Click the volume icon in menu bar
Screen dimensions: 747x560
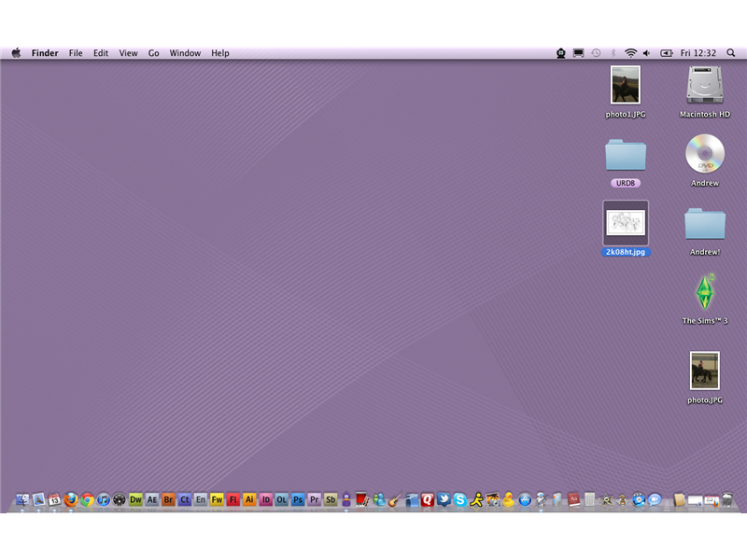tap(646, 53)
